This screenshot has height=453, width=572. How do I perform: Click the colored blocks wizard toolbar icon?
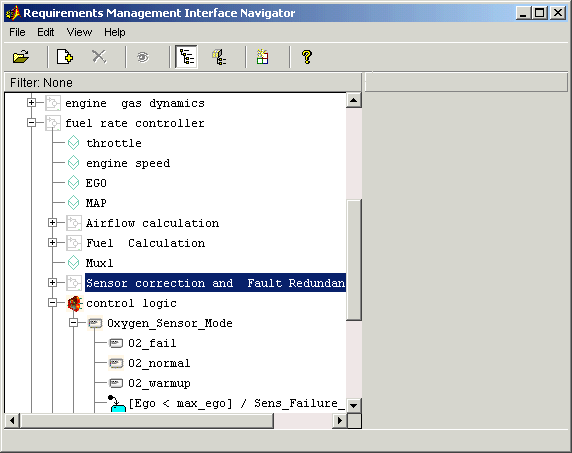tap(263, 57)
